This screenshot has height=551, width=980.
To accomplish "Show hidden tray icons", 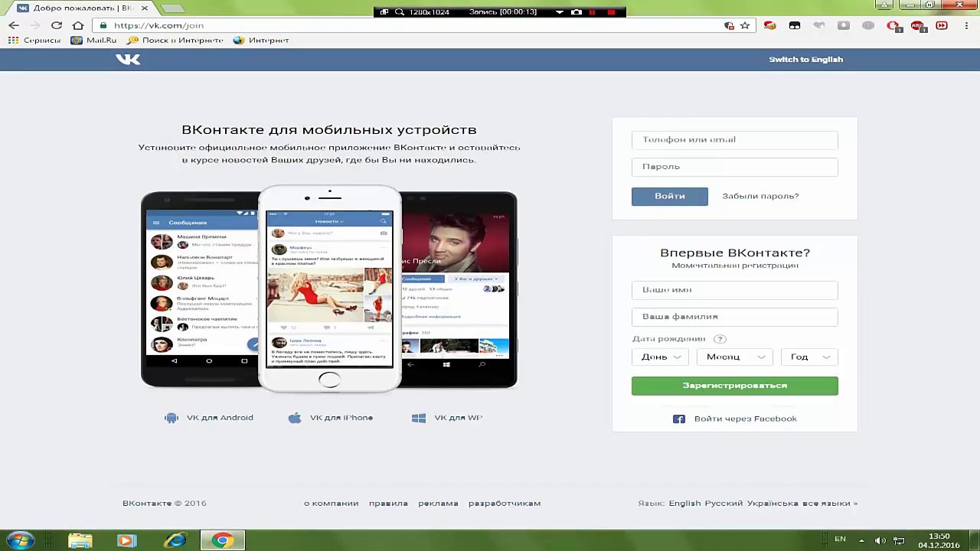I will [x=862, y=541].
